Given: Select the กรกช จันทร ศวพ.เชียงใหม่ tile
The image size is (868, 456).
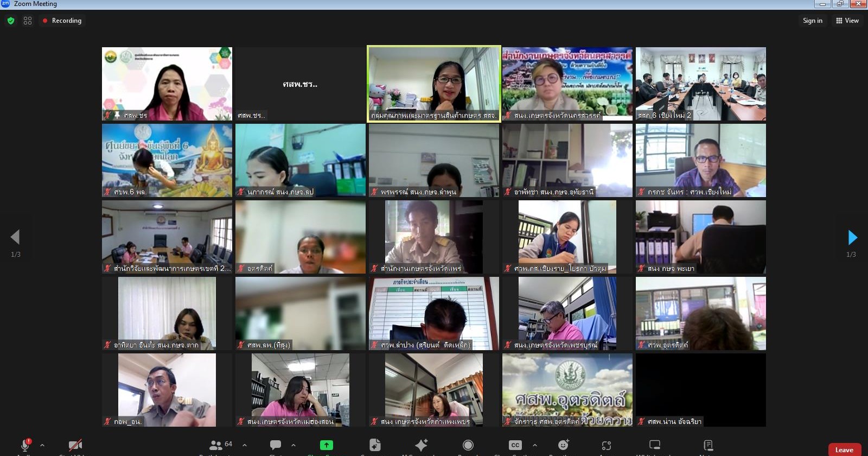Looking at the screenshot, I should 701,160.
